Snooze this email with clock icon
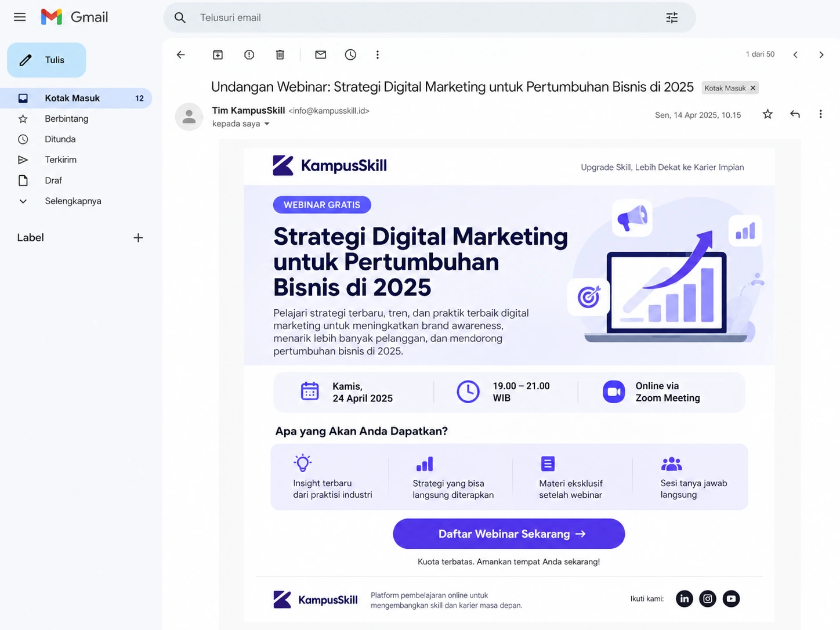 350,55
